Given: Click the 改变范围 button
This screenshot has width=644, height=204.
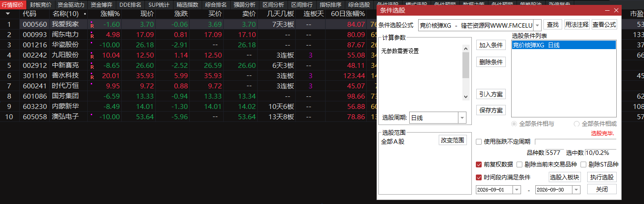Looking at the screenshot, I should click(x=453, y=140).
